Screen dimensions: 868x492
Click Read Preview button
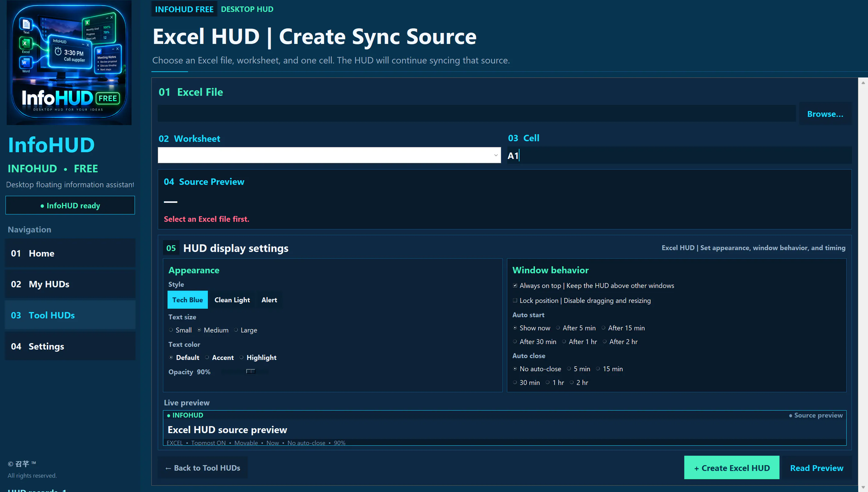click(x=816, y=468)
